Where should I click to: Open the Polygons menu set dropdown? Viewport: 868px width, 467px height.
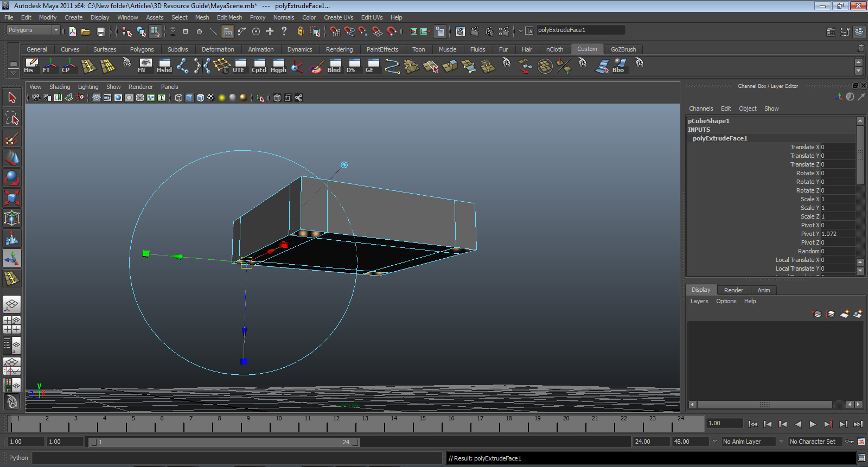click(x=33, y=30)
